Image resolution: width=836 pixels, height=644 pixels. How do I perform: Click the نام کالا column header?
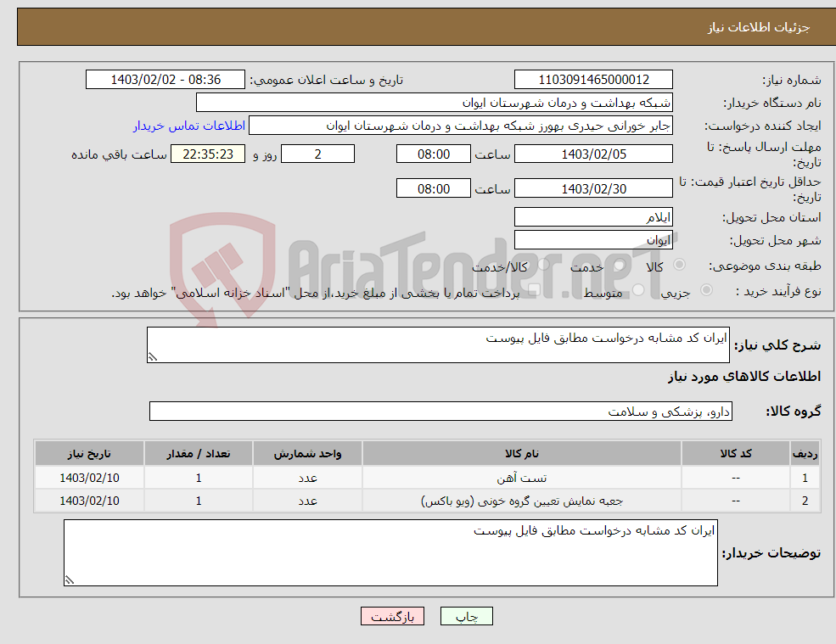tap(522, 453)
